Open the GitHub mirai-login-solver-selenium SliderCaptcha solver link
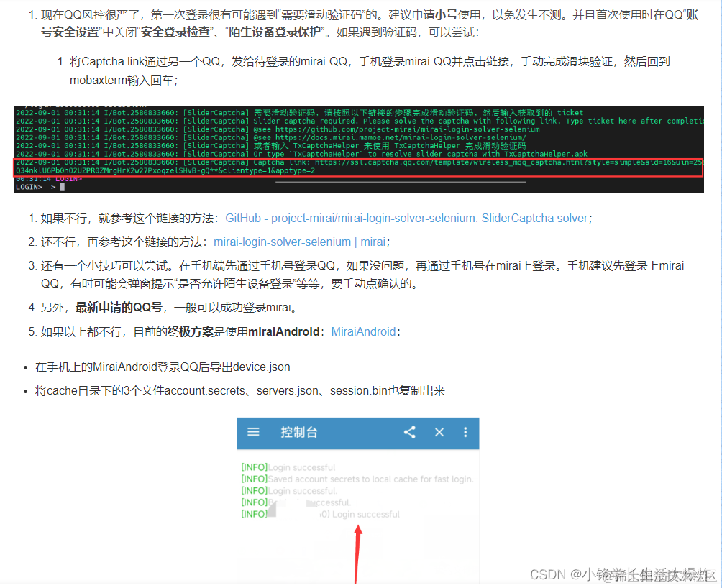Screen dimensions: 722x588 (406, 218)
